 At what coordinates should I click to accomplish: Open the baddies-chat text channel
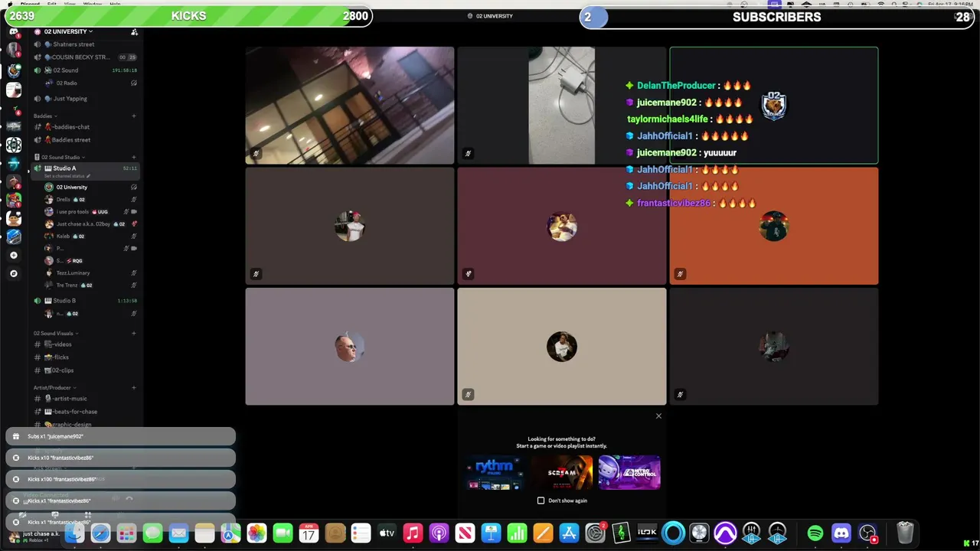pyautogui.click(x=84, y=127)
